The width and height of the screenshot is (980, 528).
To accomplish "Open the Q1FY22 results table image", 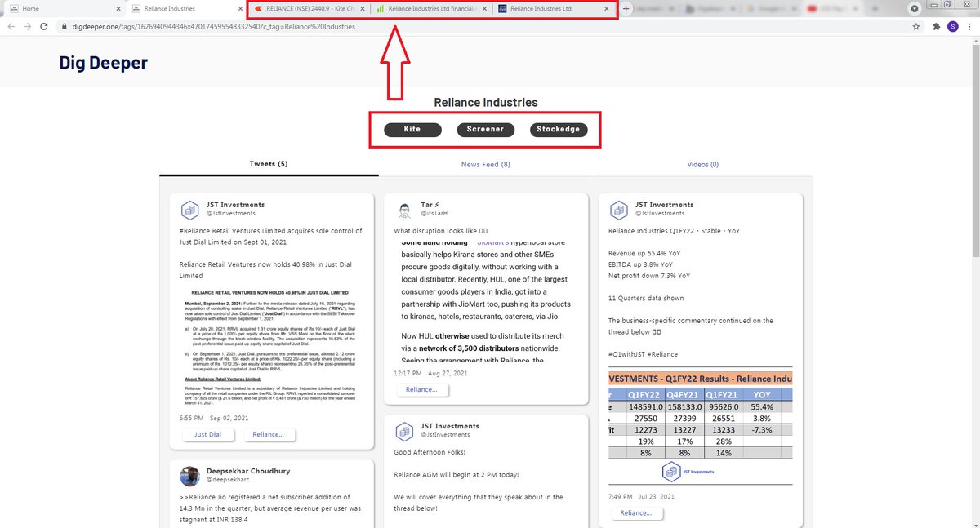I will coord(700,426).
